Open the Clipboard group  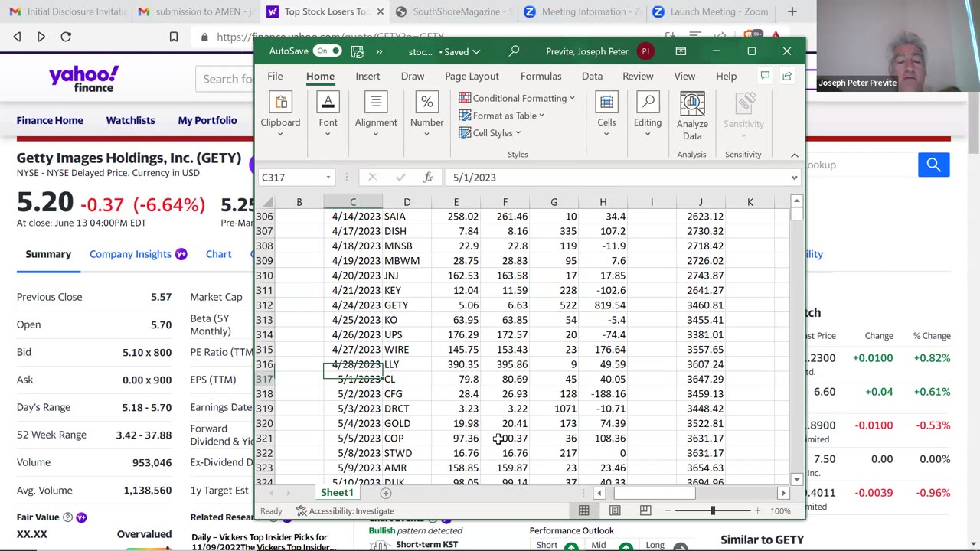click(280, 115)
